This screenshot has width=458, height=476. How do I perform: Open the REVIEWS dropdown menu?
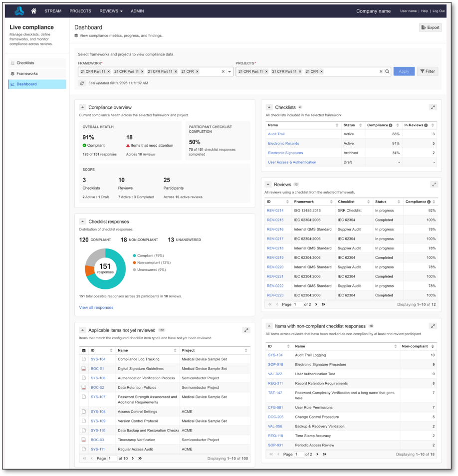[111, 11]
